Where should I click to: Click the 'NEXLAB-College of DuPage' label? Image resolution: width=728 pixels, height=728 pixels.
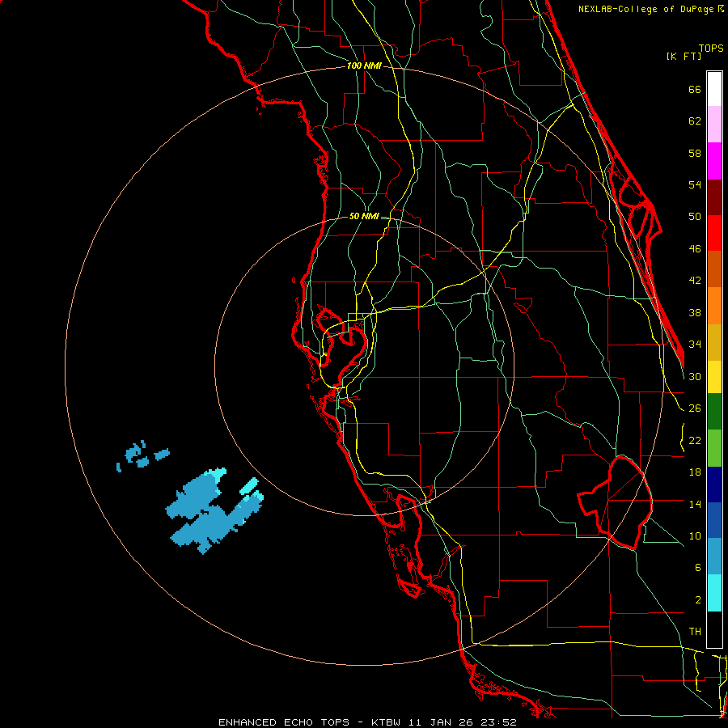[647, 9]
